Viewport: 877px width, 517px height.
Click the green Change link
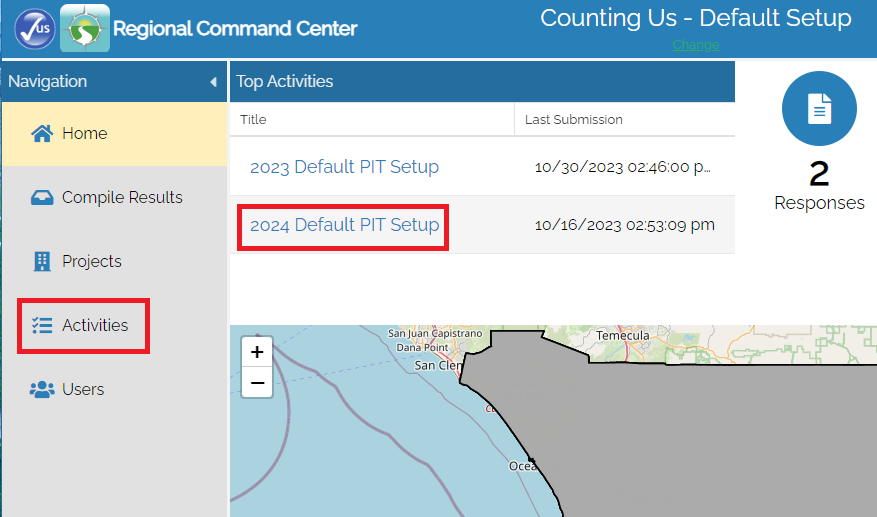(x=695, y=45)
